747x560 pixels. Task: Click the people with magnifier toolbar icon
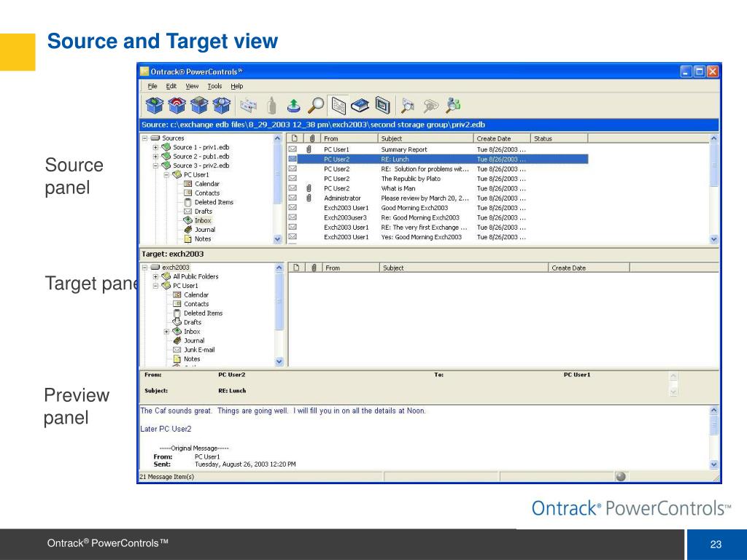click(x=453, y=105)
